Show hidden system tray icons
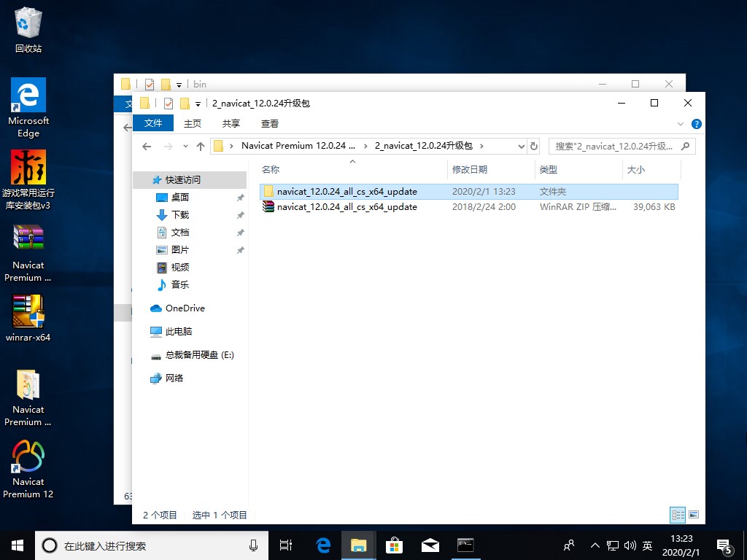 pos(595,545)
